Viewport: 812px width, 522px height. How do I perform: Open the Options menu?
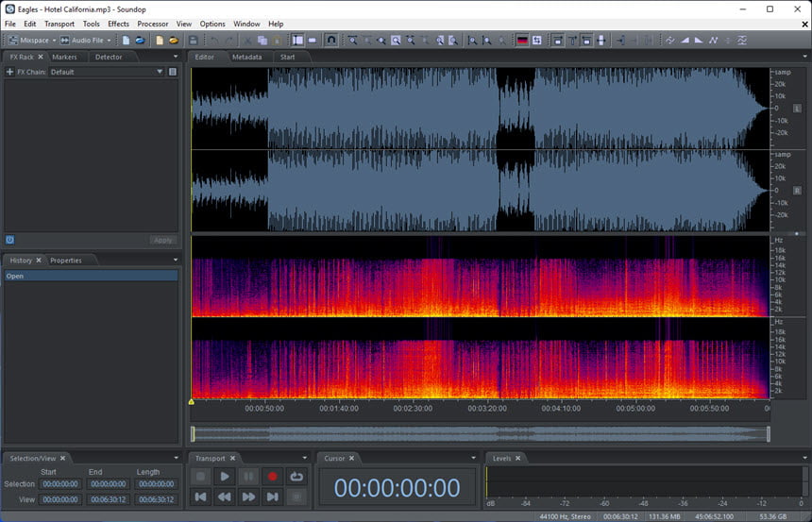pyautogui.click(x=212, y=24)
